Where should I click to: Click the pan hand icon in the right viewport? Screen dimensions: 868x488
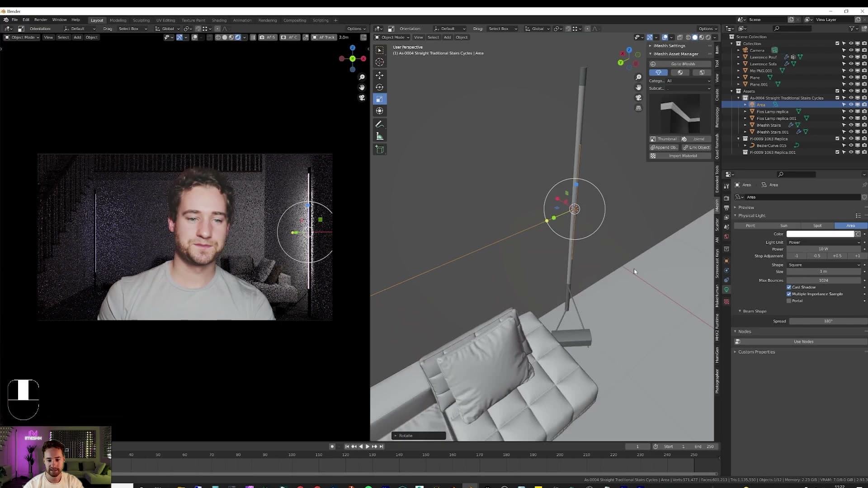638,87
